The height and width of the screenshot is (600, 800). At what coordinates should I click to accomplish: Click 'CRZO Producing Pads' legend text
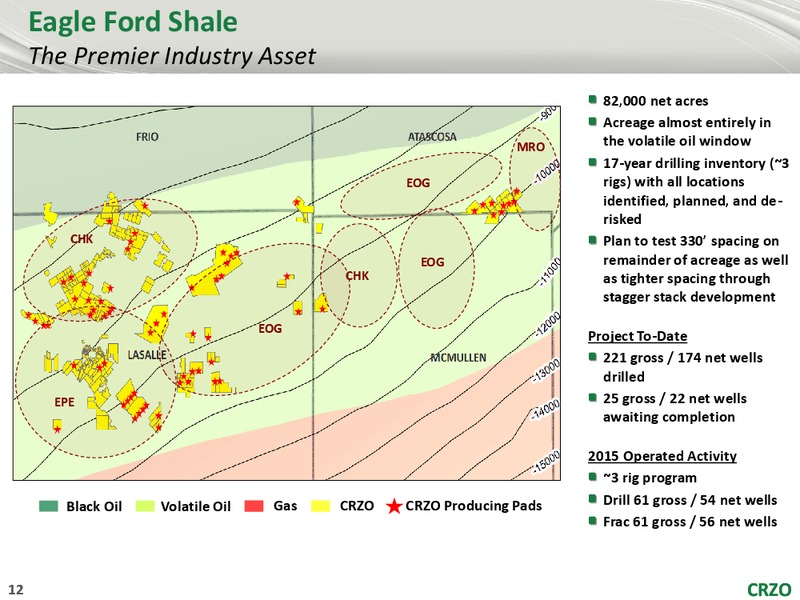point(473,506)
